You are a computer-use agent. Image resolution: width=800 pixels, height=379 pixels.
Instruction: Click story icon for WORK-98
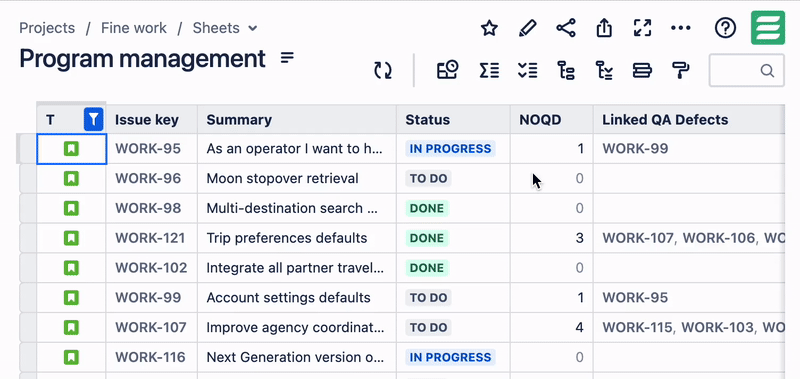71,208
